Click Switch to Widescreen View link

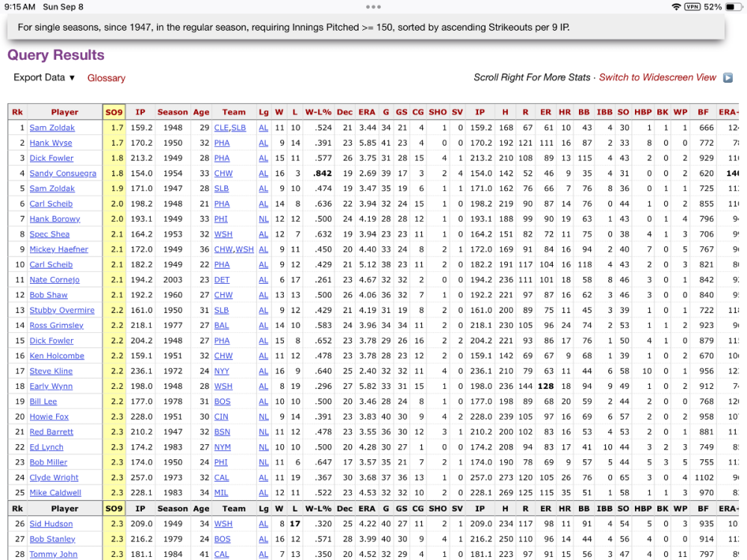point(657,78)
